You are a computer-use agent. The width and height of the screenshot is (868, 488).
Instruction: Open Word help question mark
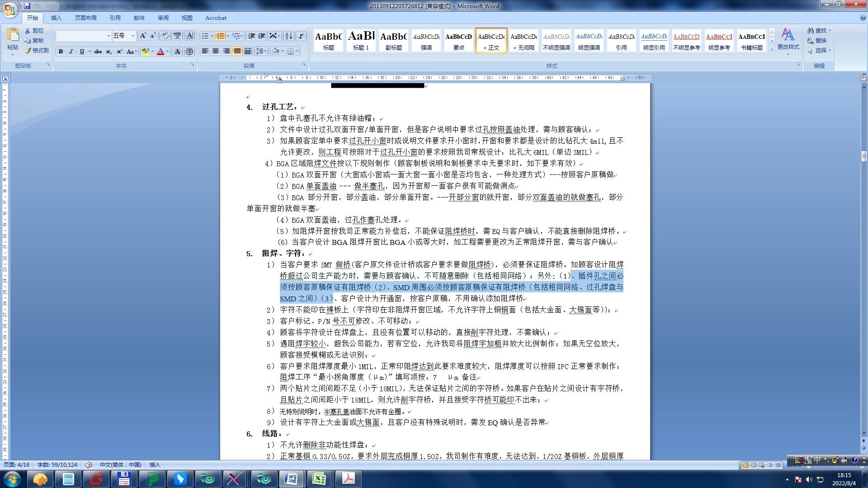(x=863, y=18)
